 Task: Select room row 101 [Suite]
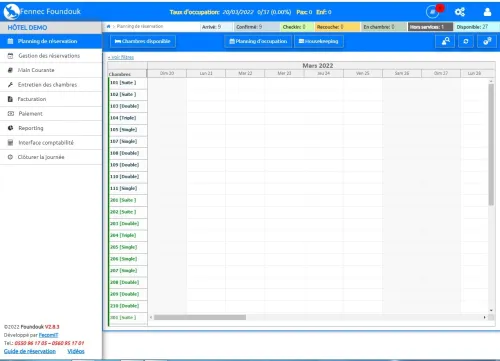[x=128, y=83]
